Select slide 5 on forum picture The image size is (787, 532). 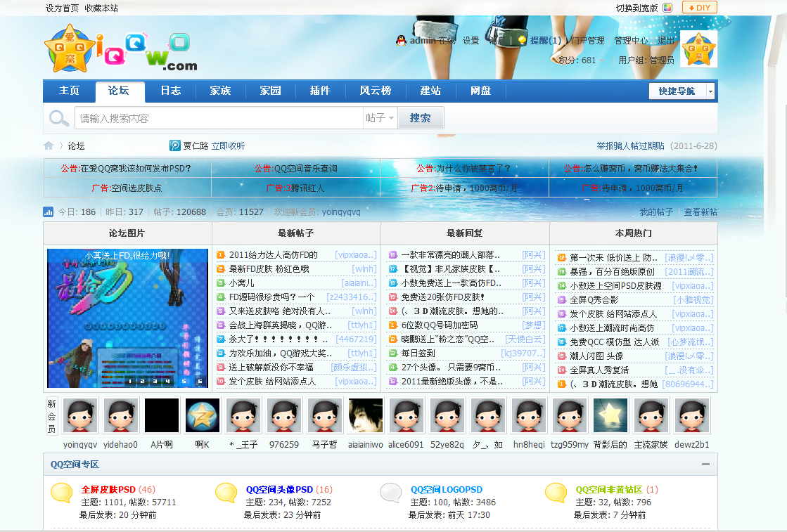click(184, 381)
